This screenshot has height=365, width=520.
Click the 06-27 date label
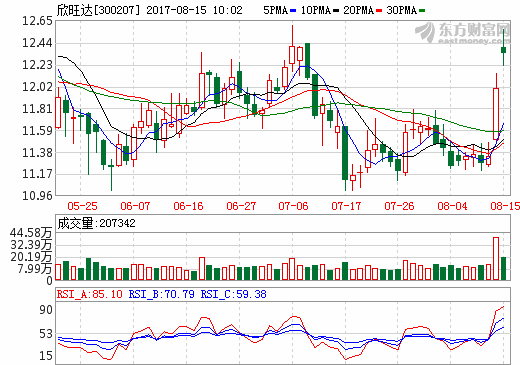click(x=241, y=206)
